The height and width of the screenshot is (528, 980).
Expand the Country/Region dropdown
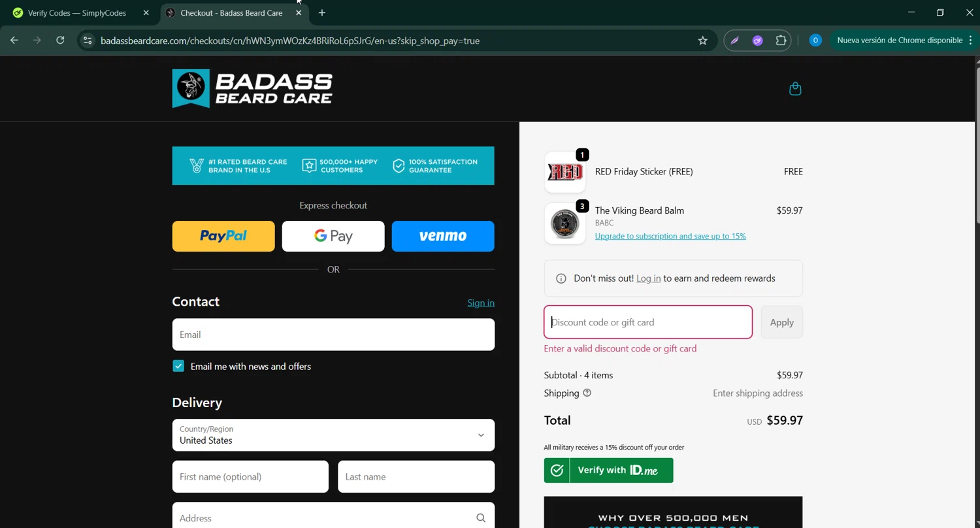pos(333,435)
